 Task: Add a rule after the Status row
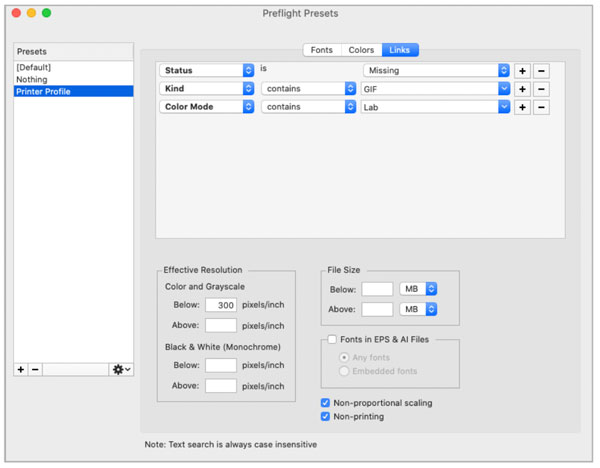[522, 71]
